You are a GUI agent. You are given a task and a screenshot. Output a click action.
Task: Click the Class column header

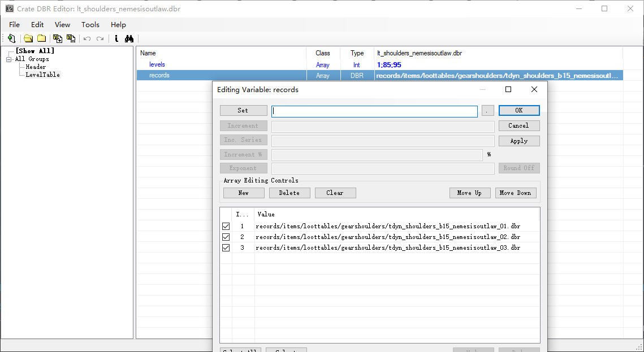(323, 53)
